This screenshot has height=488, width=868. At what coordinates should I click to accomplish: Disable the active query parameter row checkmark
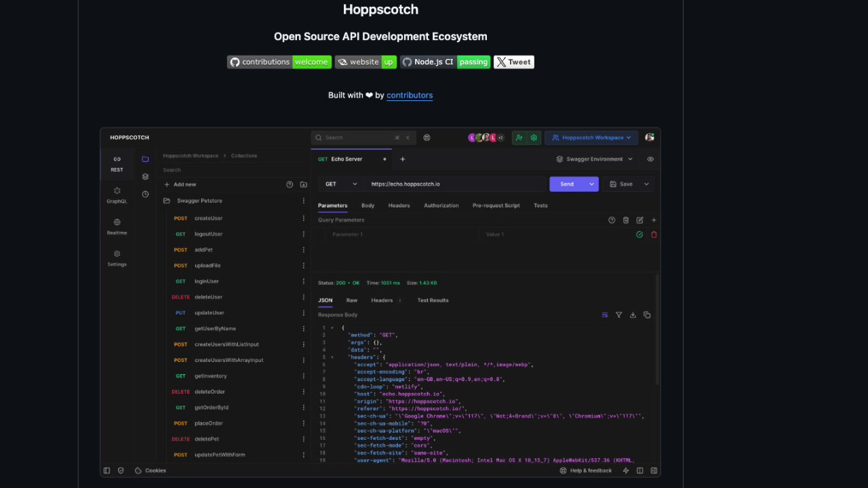pyautogui.click(x=639, y=234)
